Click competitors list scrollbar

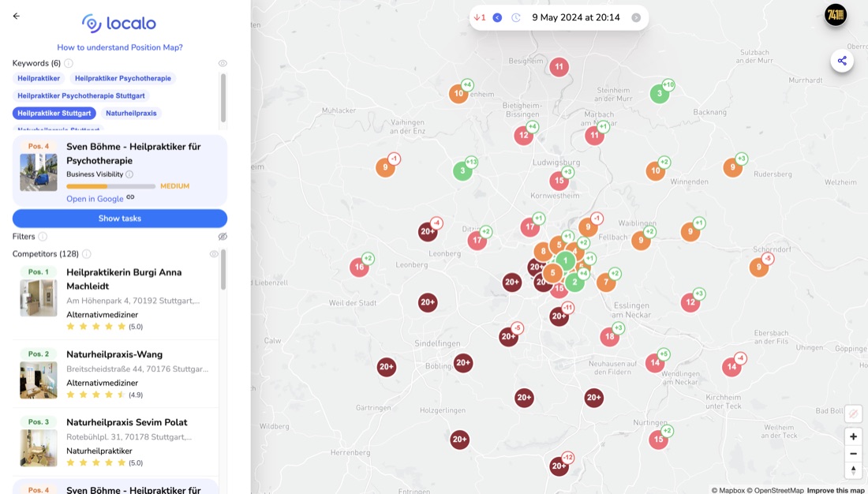(223, 269)
